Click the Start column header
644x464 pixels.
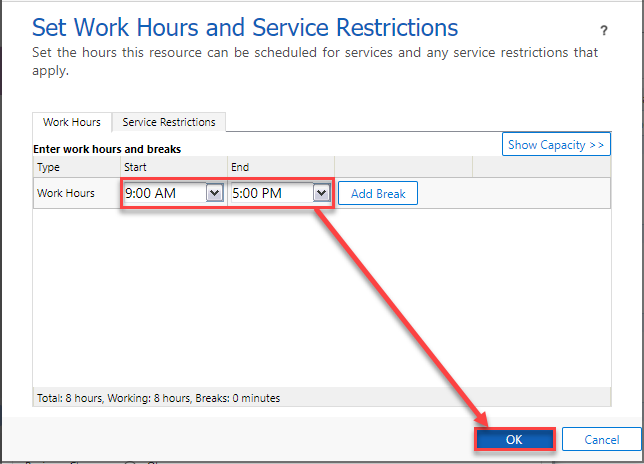click(x=135, y=167)
